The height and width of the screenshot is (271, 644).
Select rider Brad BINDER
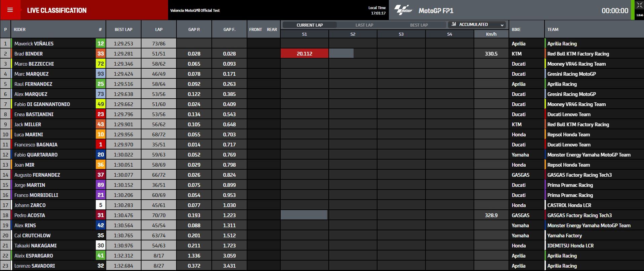point(28,54)
